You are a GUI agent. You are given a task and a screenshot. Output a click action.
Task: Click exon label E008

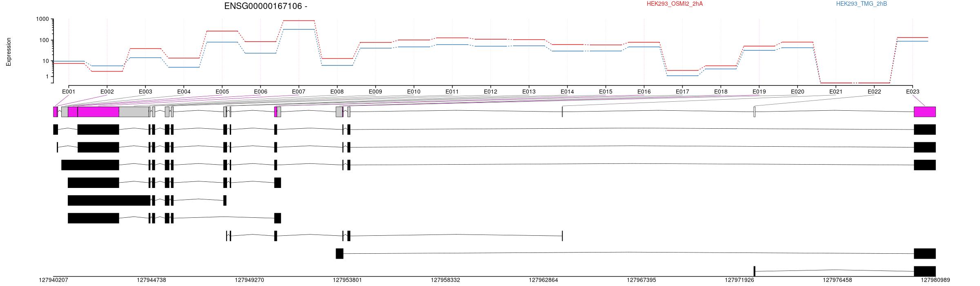[337, 92]
